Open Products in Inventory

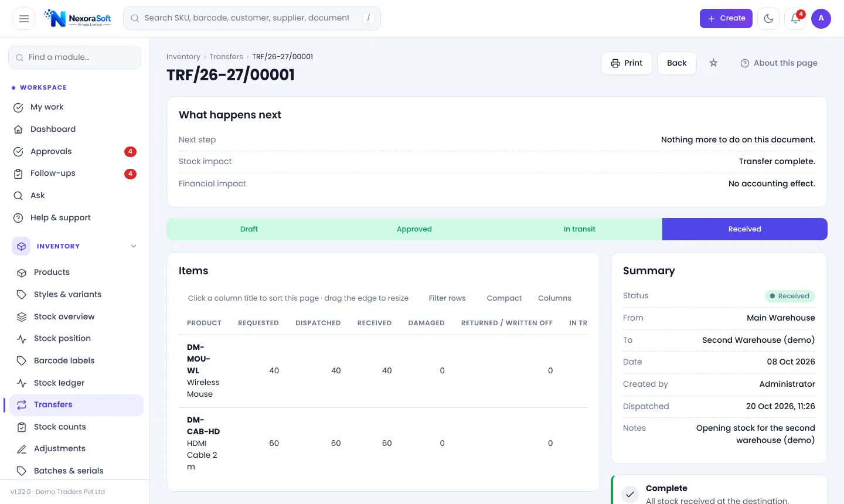click(76, 273)
